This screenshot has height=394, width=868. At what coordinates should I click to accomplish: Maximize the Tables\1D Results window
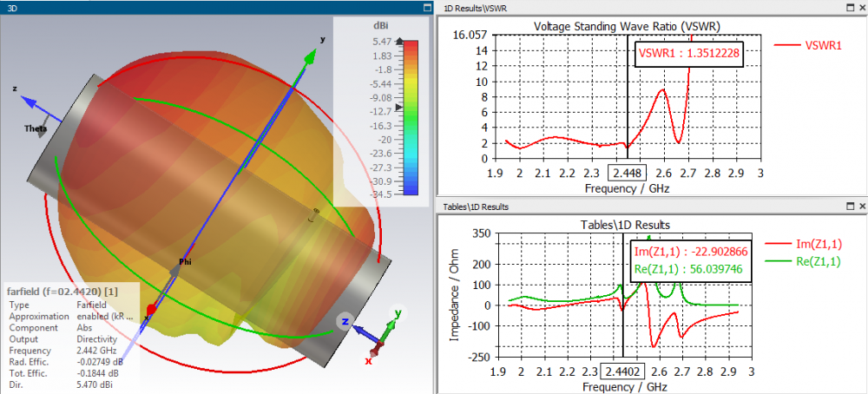(851, 207)
